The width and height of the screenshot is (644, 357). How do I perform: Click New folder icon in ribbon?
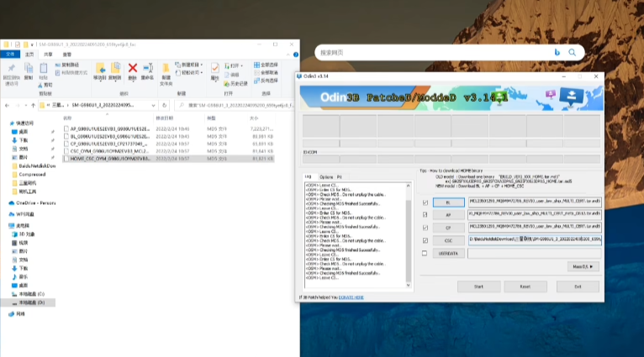tap(166, 69)
